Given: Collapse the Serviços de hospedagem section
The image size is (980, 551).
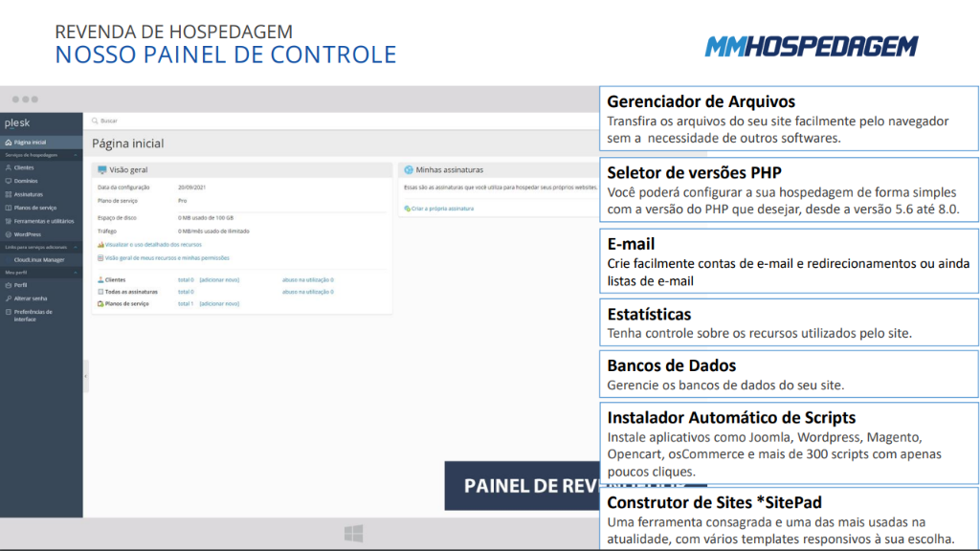Looking at the screenshot, I should (x=76, y=155).
